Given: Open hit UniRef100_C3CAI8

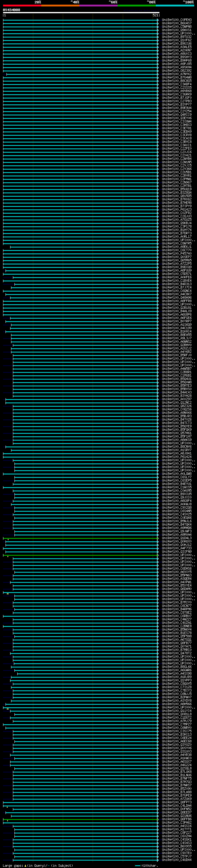Looking at the screenshot, I should pyautogui.click(x=177, y=138).
